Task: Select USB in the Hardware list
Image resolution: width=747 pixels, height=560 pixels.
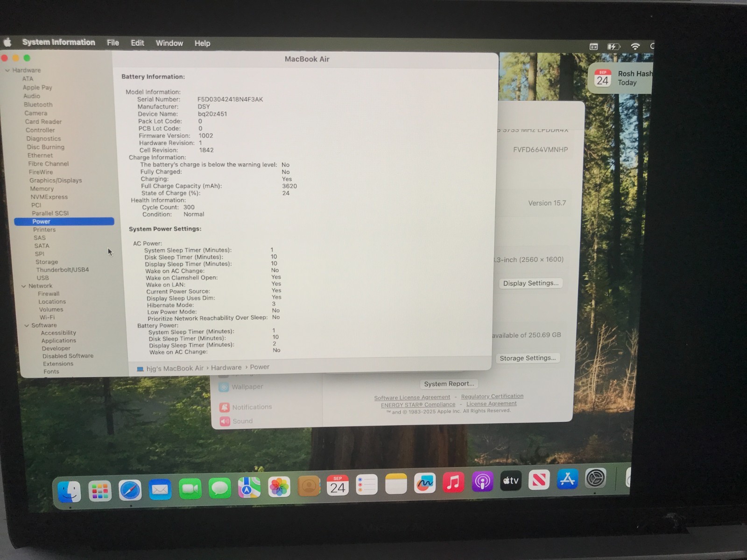Action: (x=42, y=278)
